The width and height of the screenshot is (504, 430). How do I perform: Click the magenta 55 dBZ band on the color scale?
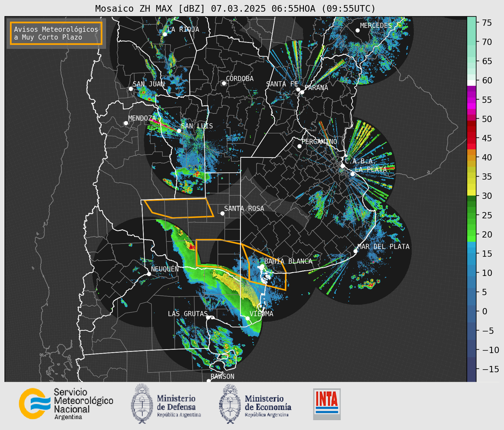point(471,100)
